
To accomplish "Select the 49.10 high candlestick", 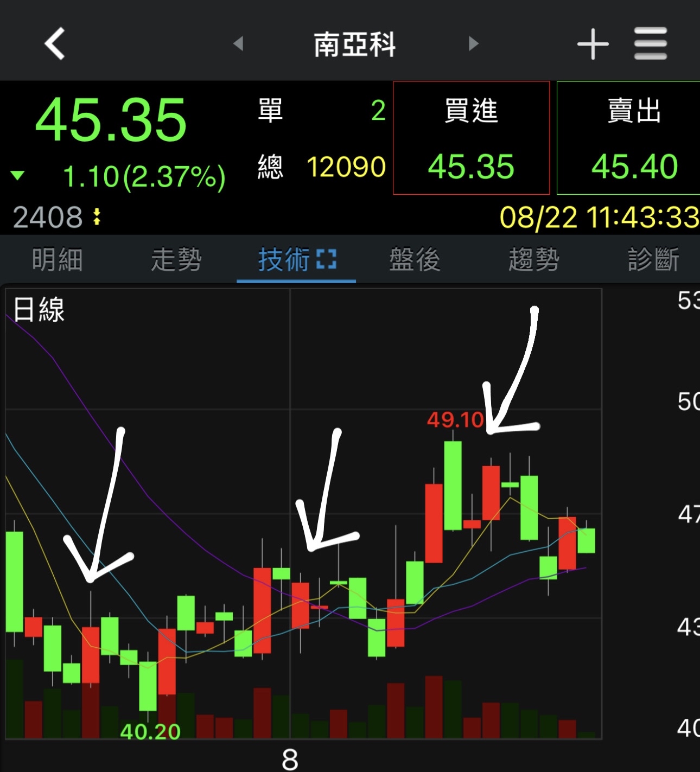I will pyautogui.click(x=453, y=486).
